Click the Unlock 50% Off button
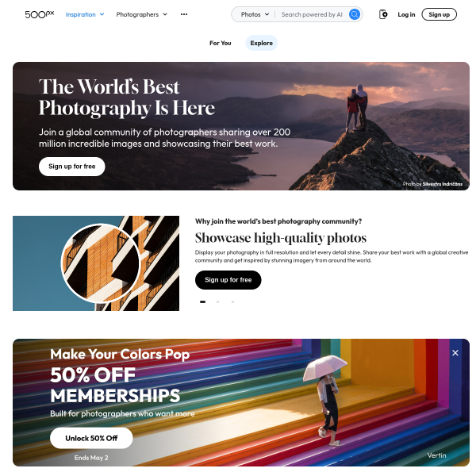The image size is (476, 476). click(91, 438)
